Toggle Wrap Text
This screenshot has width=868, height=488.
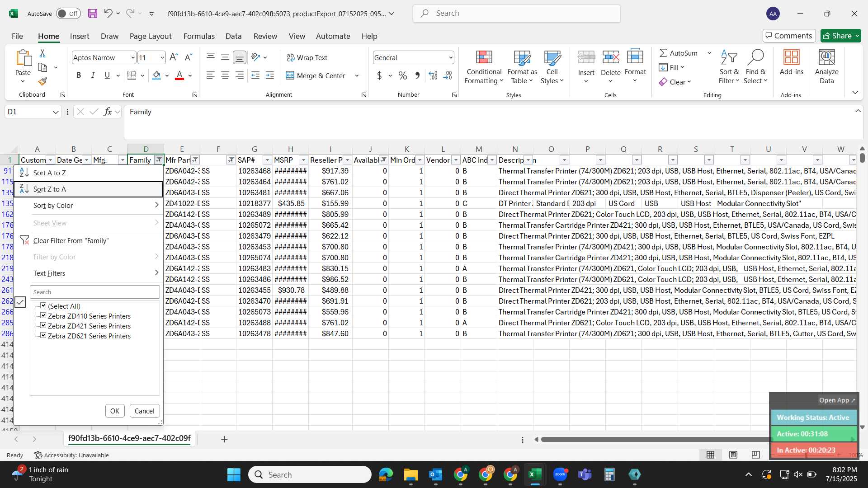coord(307,57)
